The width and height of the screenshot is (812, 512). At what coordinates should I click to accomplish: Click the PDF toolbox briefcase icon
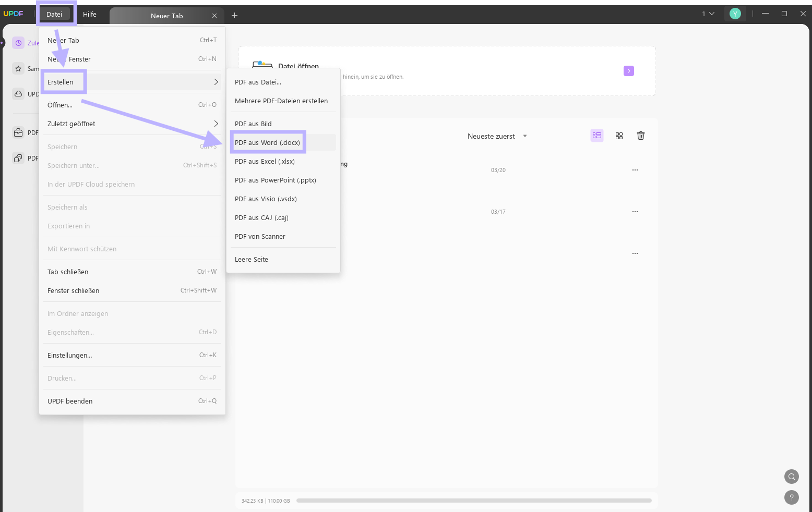click(x=19, y=132)
